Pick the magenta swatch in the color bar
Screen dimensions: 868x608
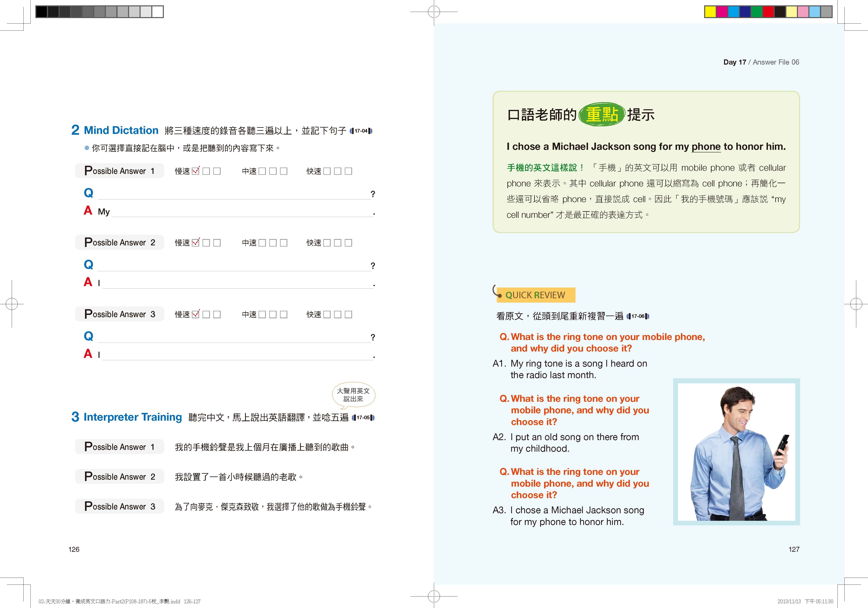pyautogui.click(x=722, y=12)
